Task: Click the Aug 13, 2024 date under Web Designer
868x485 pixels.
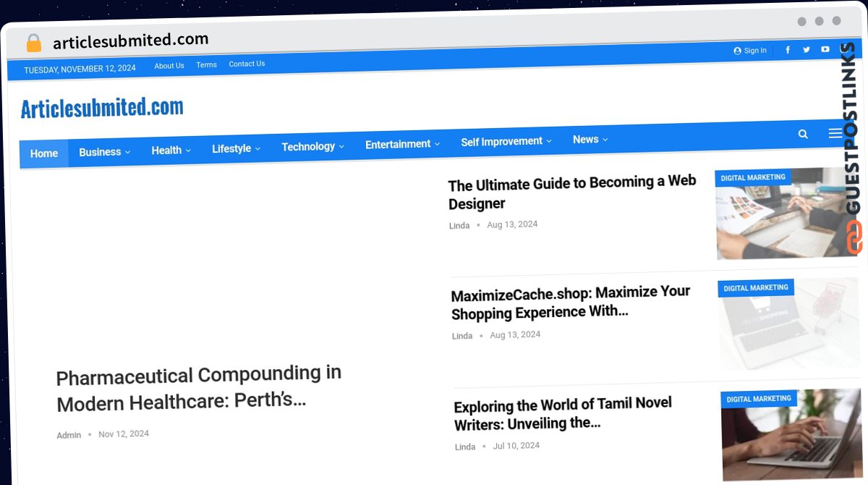Action: [x=512, y=224]
